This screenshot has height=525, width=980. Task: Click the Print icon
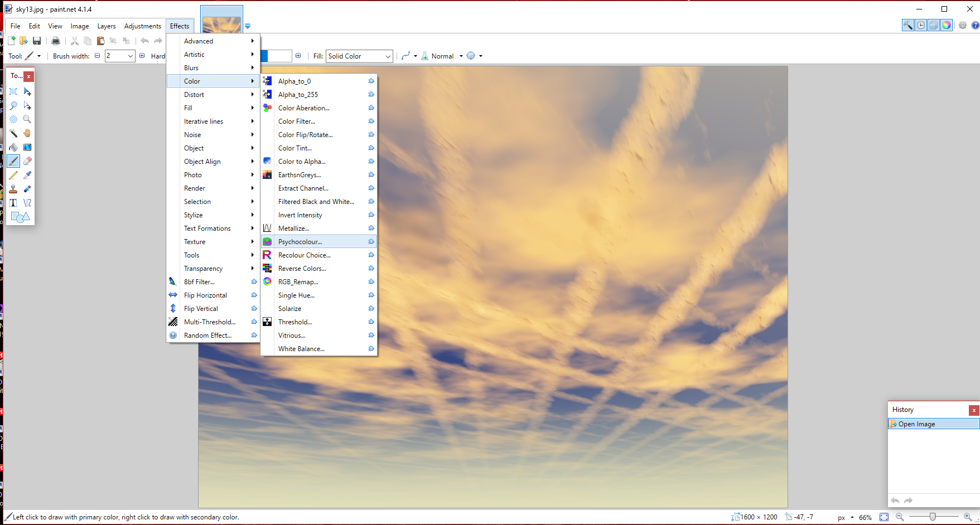pos(56,41)
